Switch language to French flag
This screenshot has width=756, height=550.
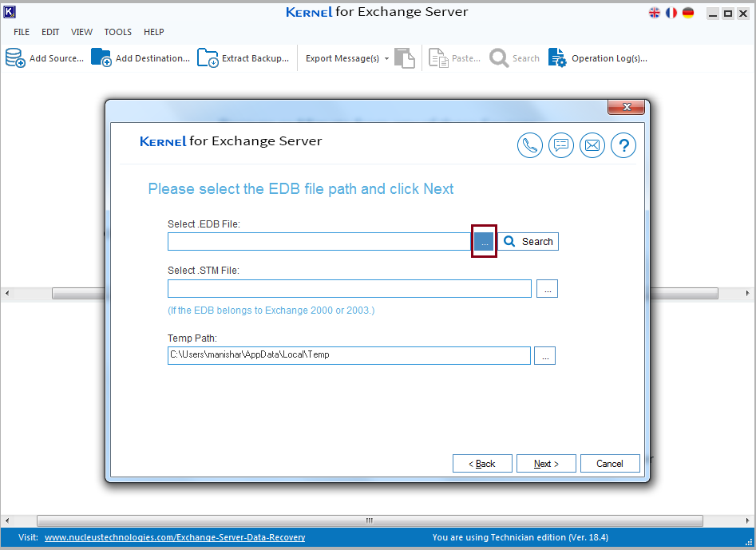(x=671, y=13)
